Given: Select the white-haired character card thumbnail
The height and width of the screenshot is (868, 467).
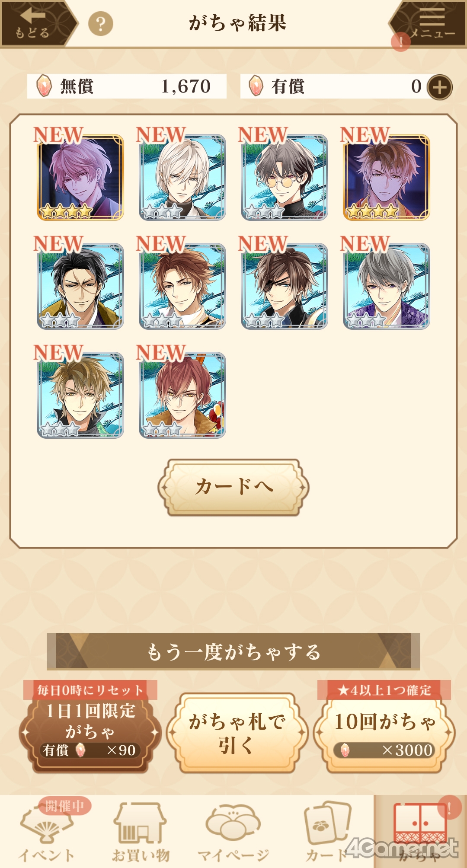Looking at the screenshot, I should [182, 177].
